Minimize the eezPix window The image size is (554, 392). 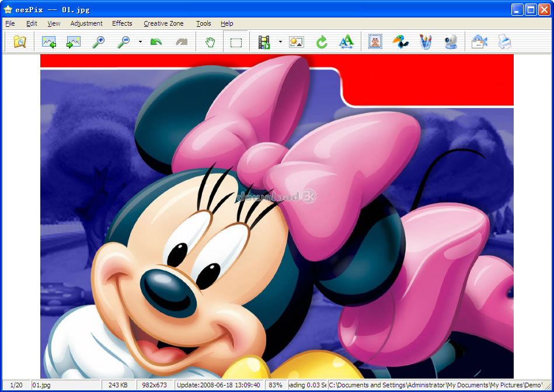(517, 9)
